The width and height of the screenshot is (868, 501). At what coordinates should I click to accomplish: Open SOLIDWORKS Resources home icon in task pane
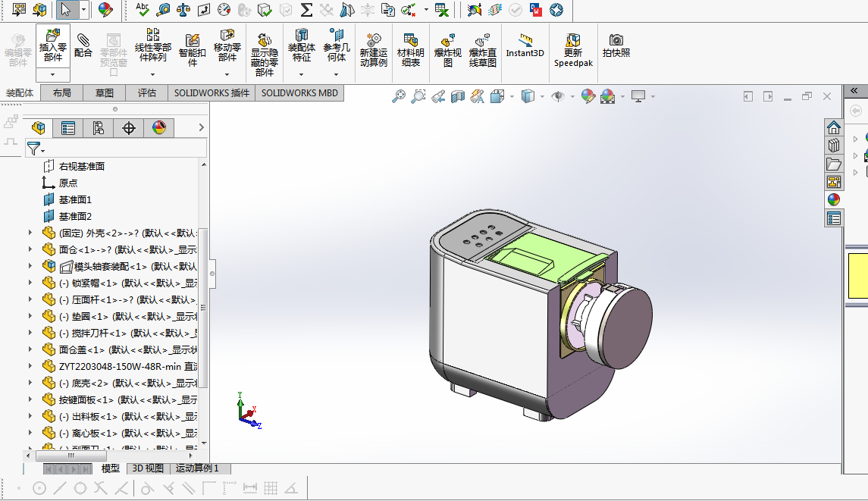[x=834, y=127]
